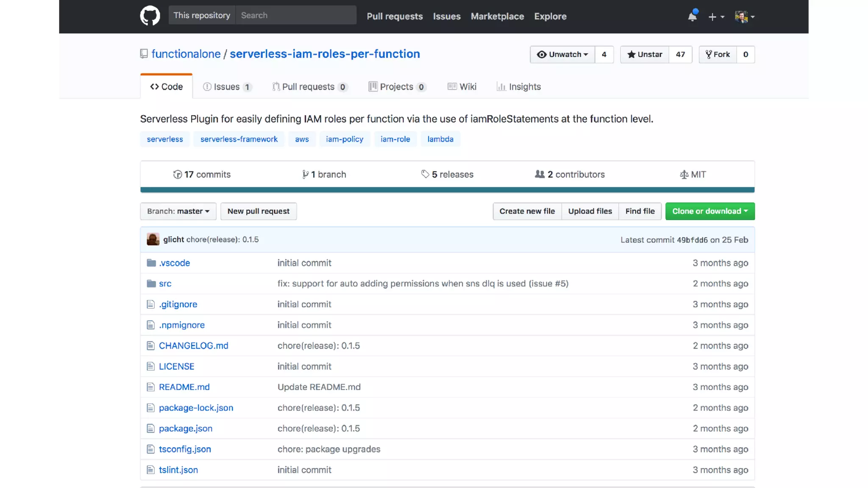
Task: Click the New pull request button
Action: 259,211
